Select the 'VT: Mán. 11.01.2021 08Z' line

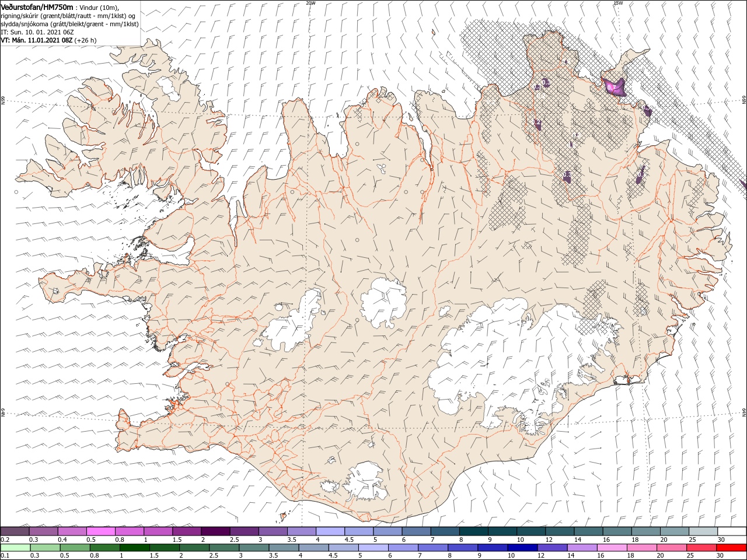click(48, 40)
